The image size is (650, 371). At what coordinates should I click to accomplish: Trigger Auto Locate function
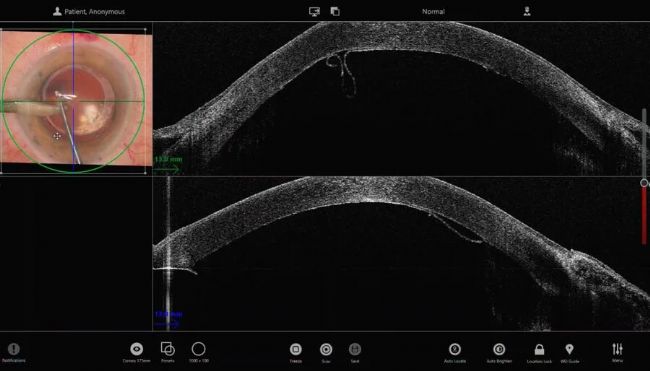455,349
